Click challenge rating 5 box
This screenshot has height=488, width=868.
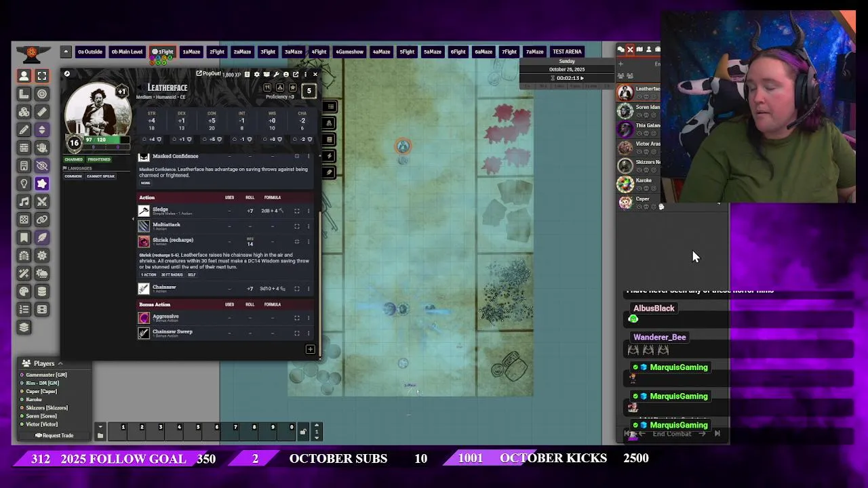point(309,90)
